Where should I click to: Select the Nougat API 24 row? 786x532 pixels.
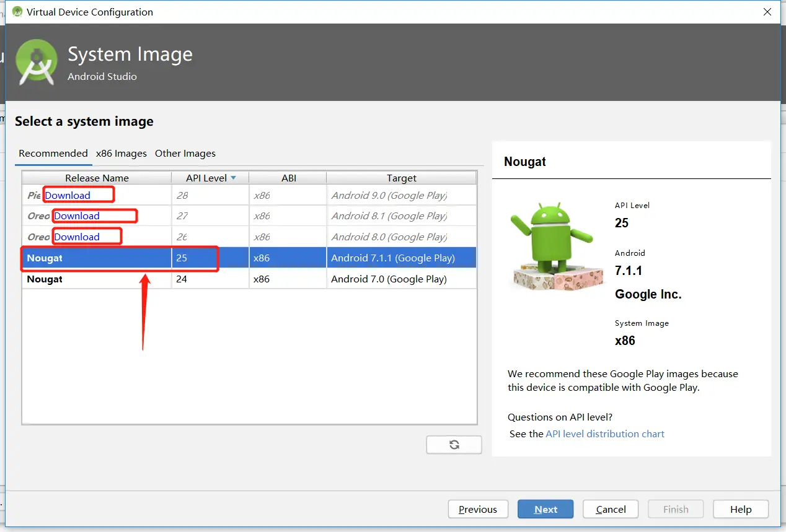(x=249, y=279)
